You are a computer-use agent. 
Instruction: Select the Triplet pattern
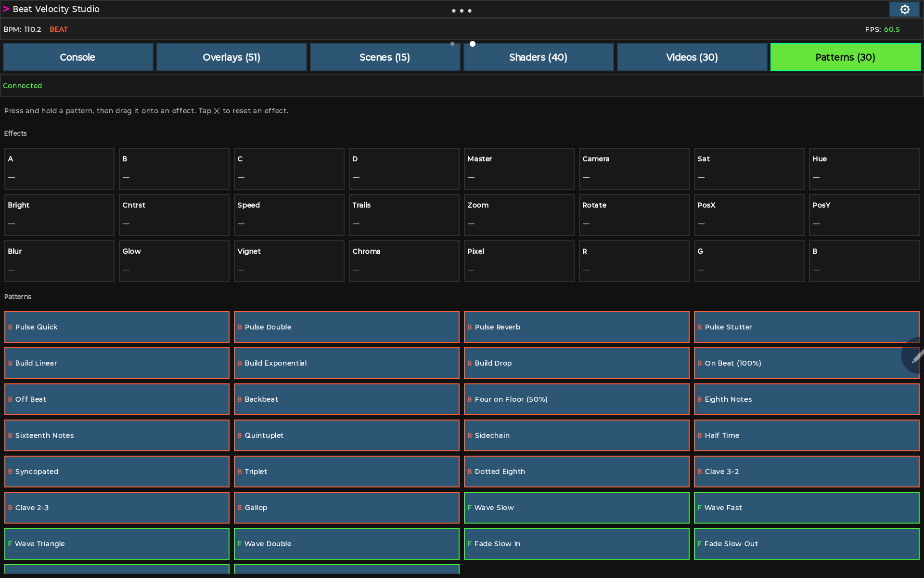[346, 472]
